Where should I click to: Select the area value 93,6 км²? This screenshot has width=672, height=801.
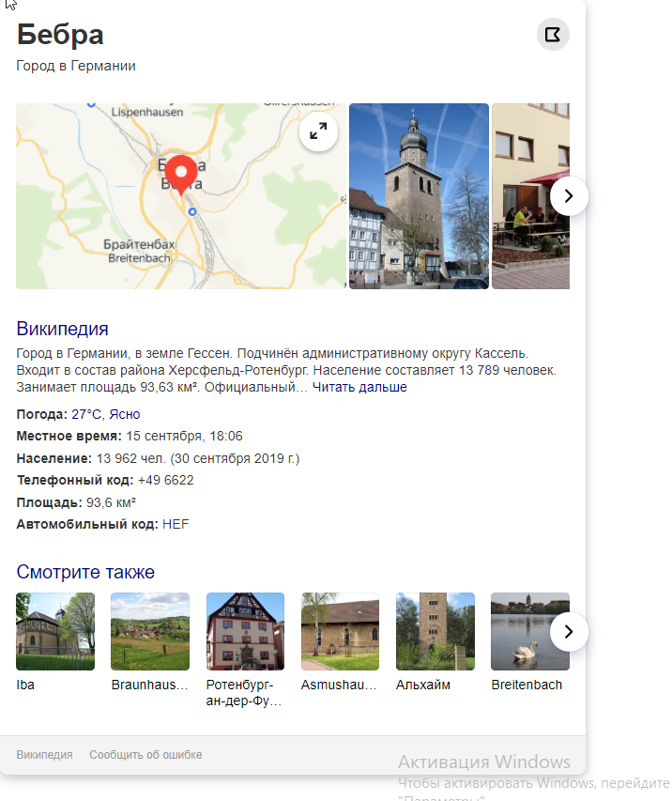pos(111,502)
